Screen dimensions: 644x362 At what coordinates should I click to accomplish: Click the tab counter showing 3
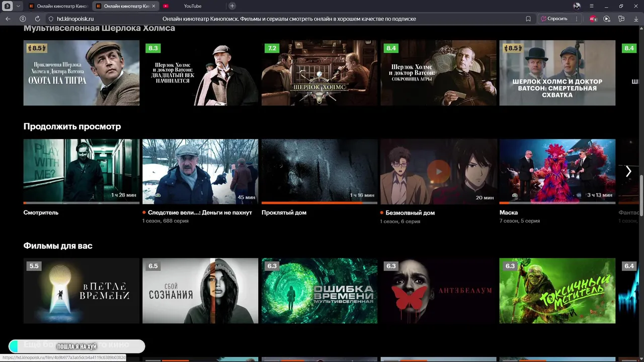coord(8,6)
